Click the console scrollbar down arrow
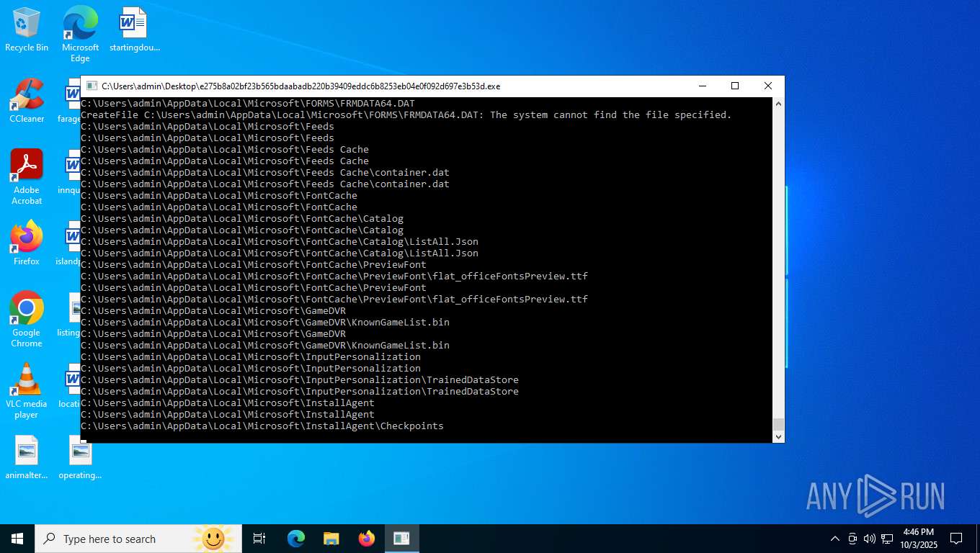The height and width of the screenshot is (553, 980). click(778, 436)
